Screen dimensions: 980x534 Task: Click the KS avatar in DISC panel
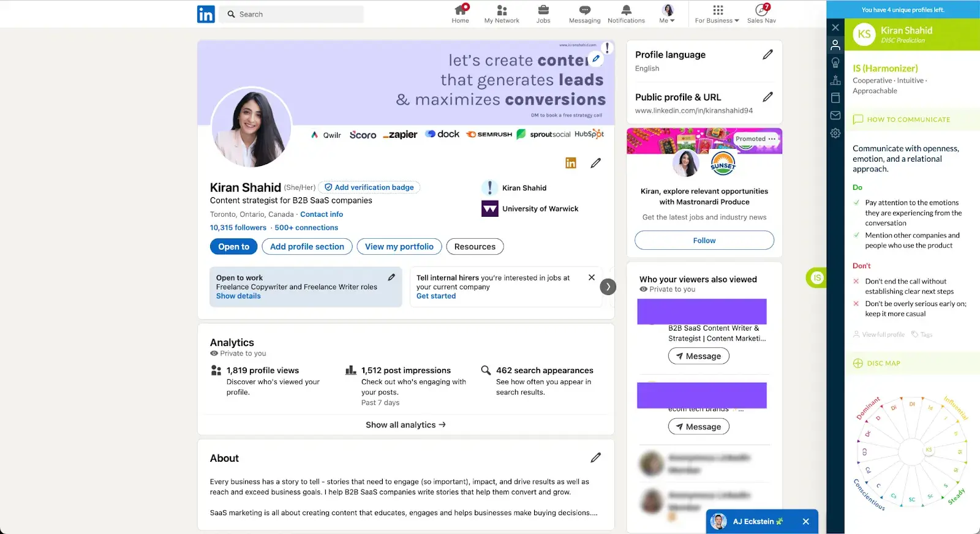pyautogui.click(x=864, y=34)
